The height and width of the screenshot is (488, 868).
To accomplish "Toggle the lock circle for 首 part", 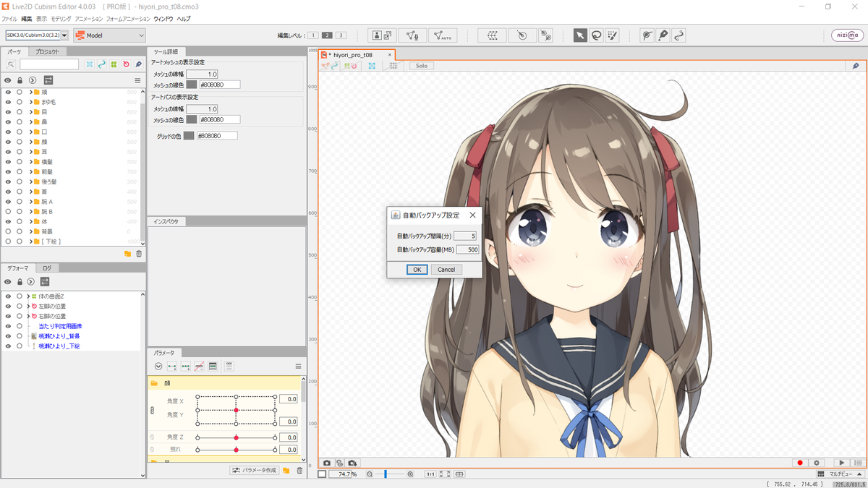I will pos(20,192).
